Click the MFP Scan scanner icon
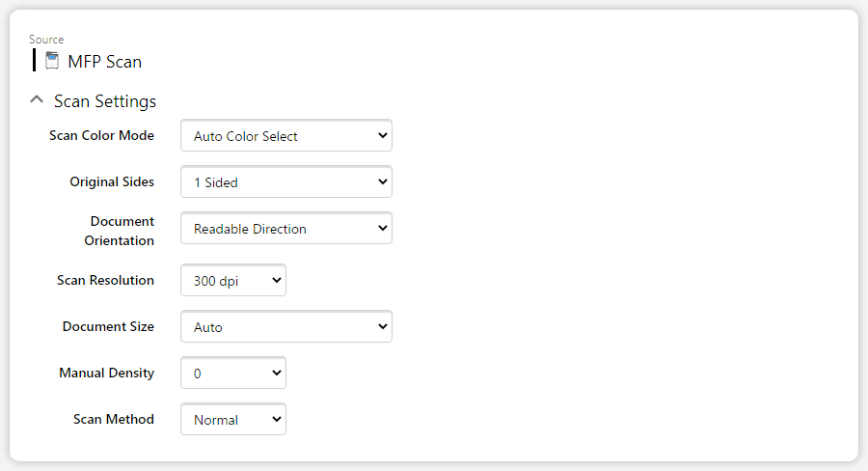 click(52, 61)
